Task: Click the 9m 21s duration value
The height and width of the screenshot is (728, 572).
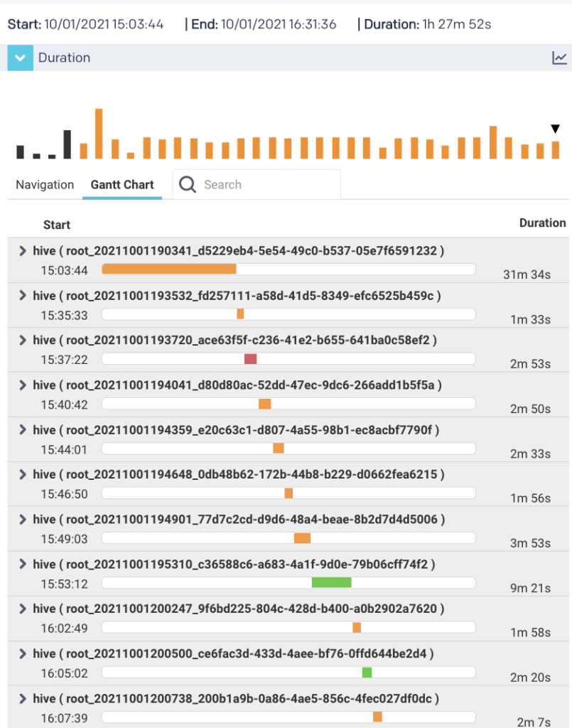Action: tap(530, 588)
